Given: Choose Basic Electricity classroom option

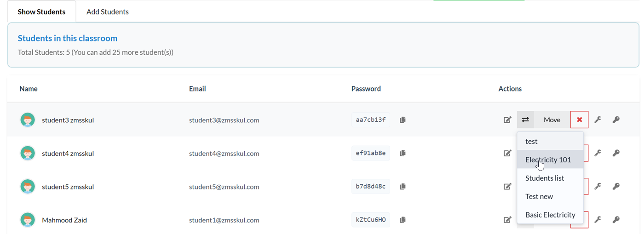Looking at the screenshot, I should click(550, 215).
